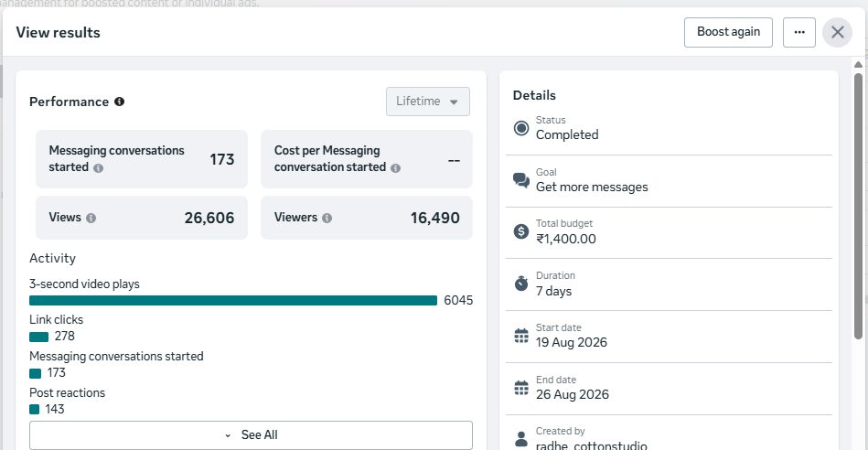This screenshot has width=868, height=450.
Task: Click the Performance info icon
Action: point(119,102)
